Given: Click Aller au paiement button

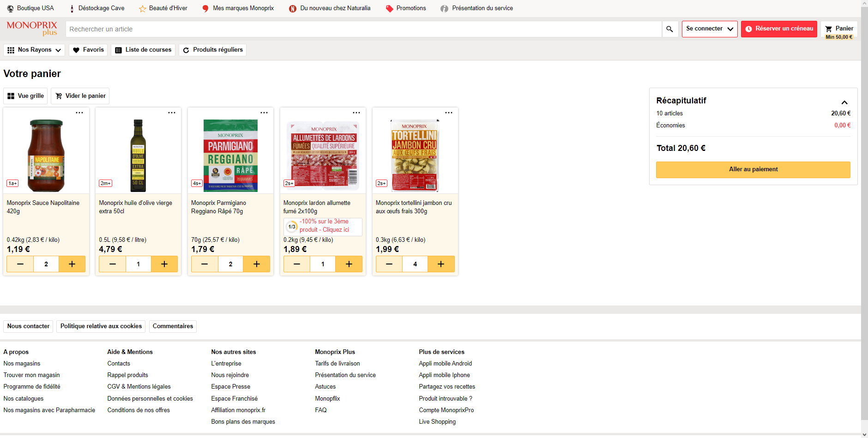Looking at the screenshot, I should [x=753, y=169].
